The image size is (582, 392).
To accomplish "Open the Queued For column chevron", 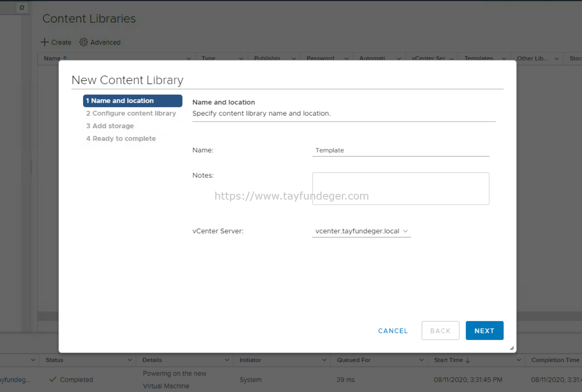I will 421,360.
